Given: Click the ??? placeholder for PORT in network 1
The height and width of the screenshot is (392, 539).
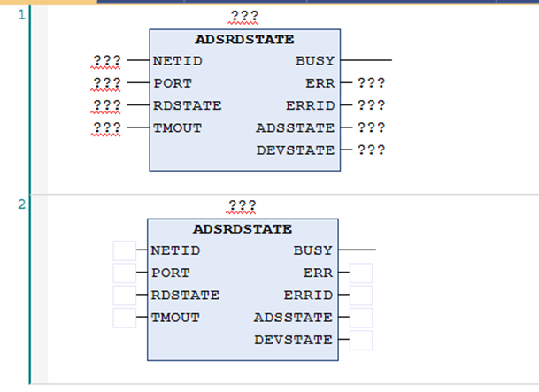Looking at the screenshot, I should [106, 84].
